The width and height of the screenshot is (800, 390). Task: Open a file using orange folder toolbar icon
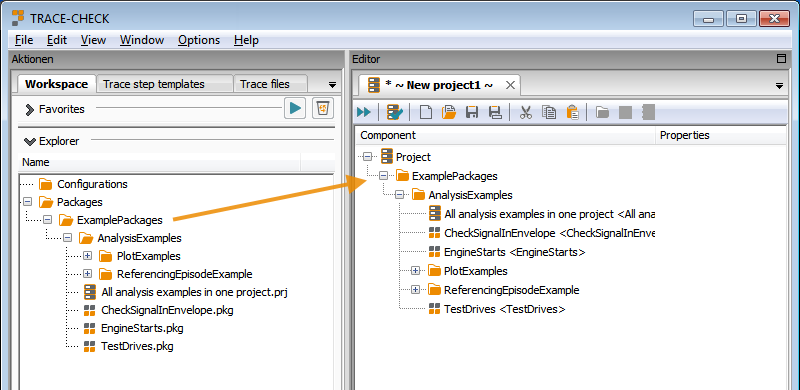pos(449,112)
